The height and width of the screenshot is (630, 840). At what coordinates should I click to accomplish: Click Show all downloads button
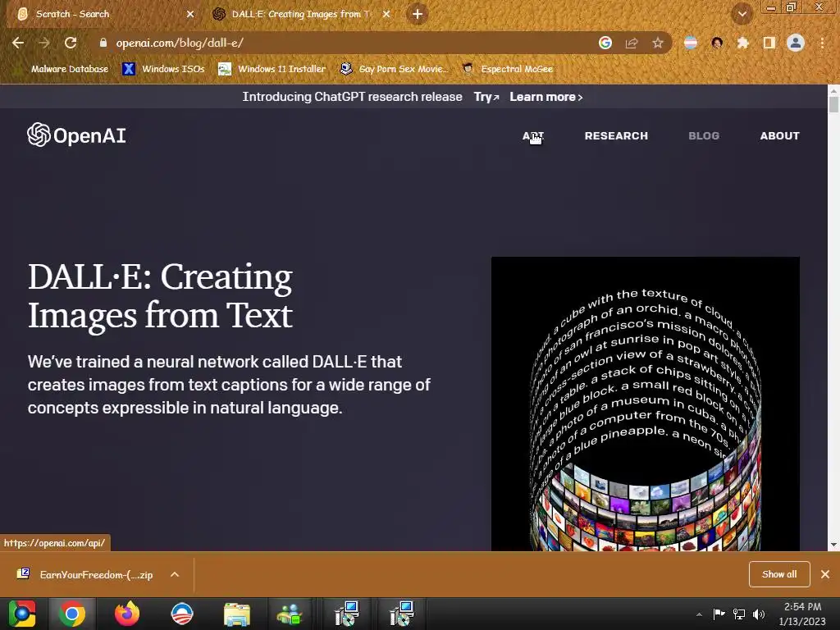[x=779, y=574]
